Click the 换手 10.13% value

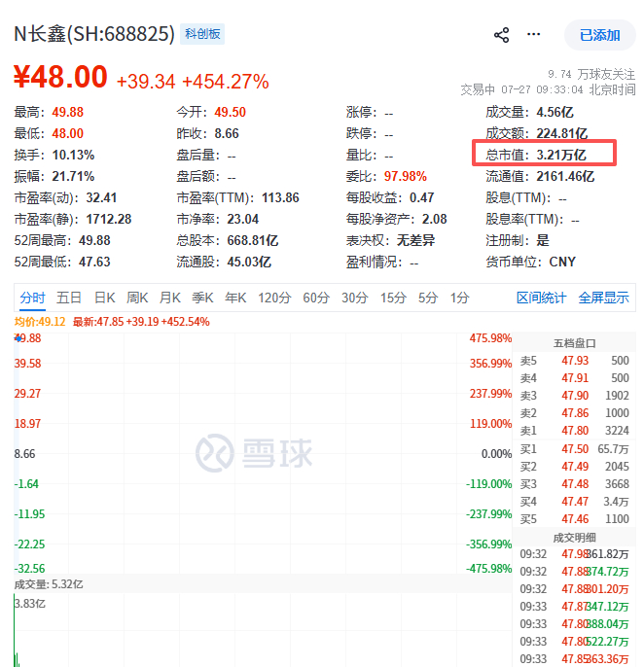73,155
